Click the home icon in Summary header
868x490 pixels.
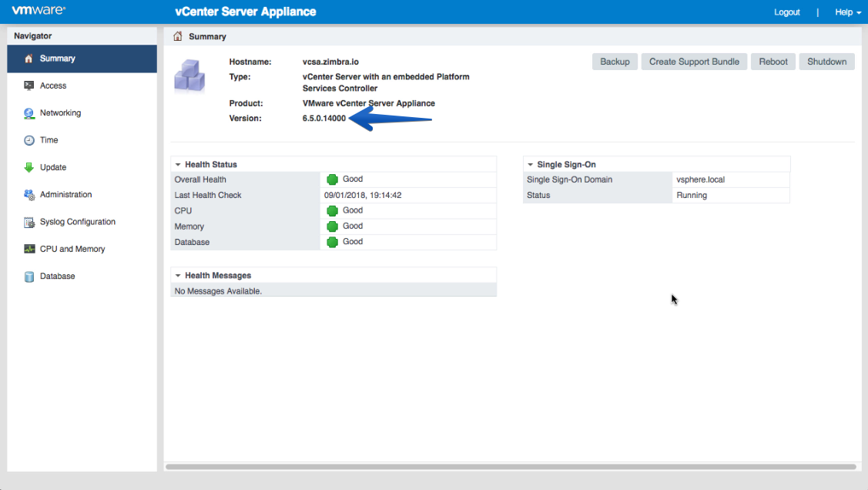[177, 36]
